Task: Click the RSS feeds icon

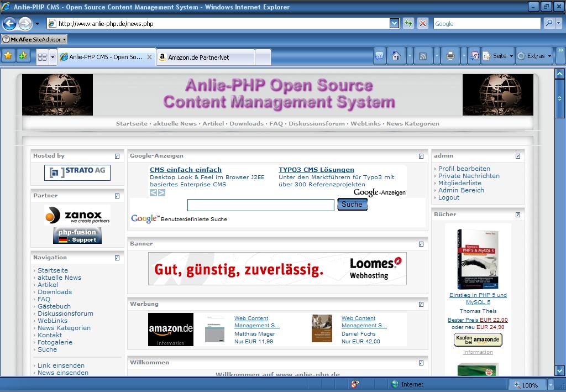Action: click(423, 56)
